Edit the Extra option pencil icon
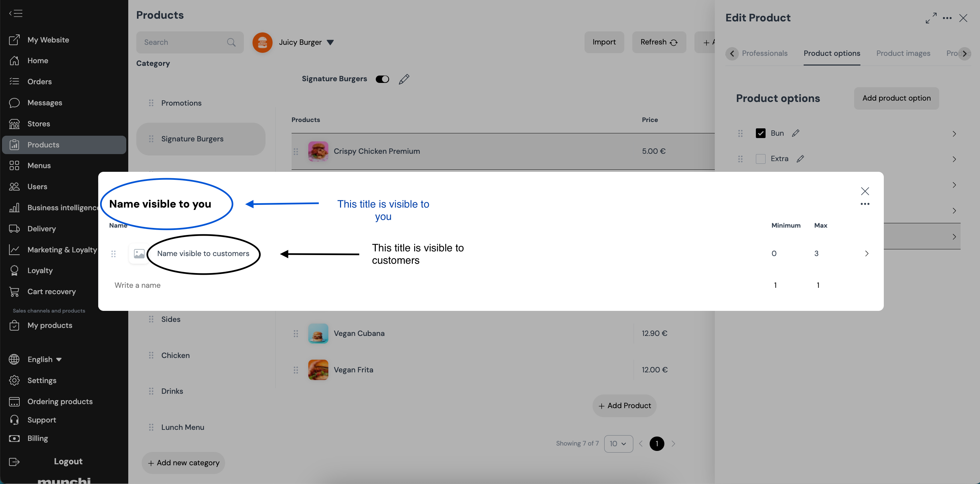 pyautogui.click(x=800, y=158)
